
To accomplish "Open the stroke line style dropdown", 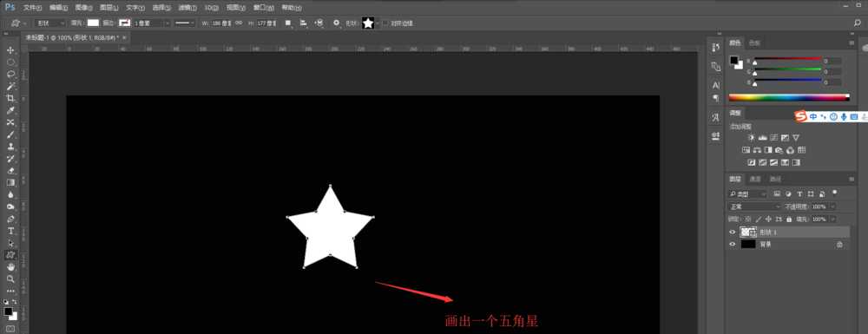I will click(185, 23).
